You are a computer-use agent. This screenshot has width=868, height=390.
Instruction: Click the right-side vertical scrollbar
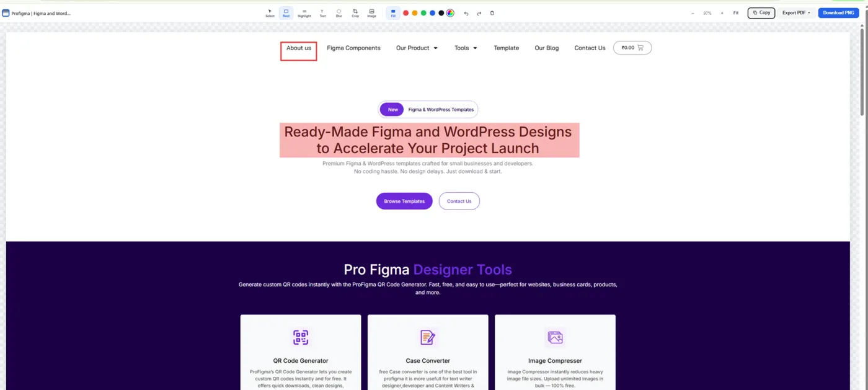point(862,71)
